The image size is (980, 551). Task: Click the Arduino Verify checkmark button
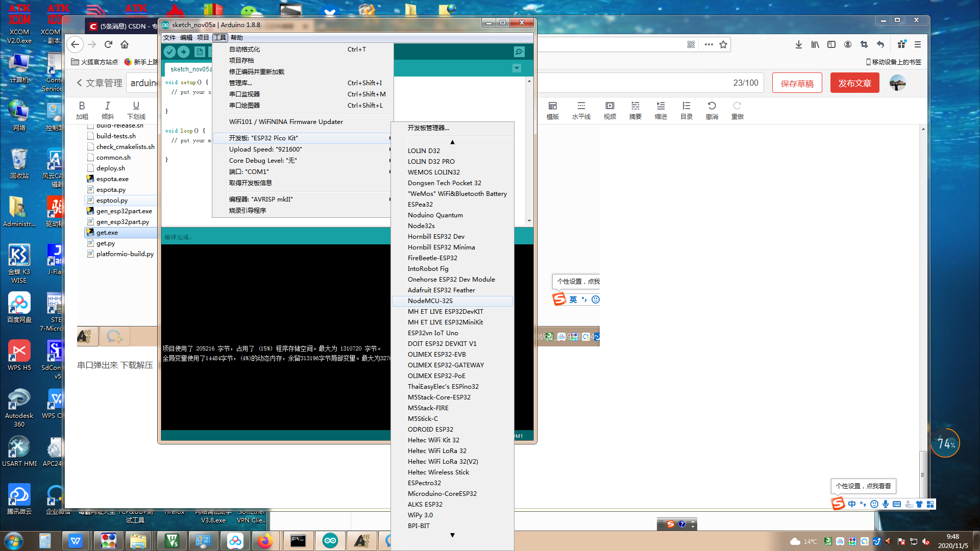pos(170,52)
